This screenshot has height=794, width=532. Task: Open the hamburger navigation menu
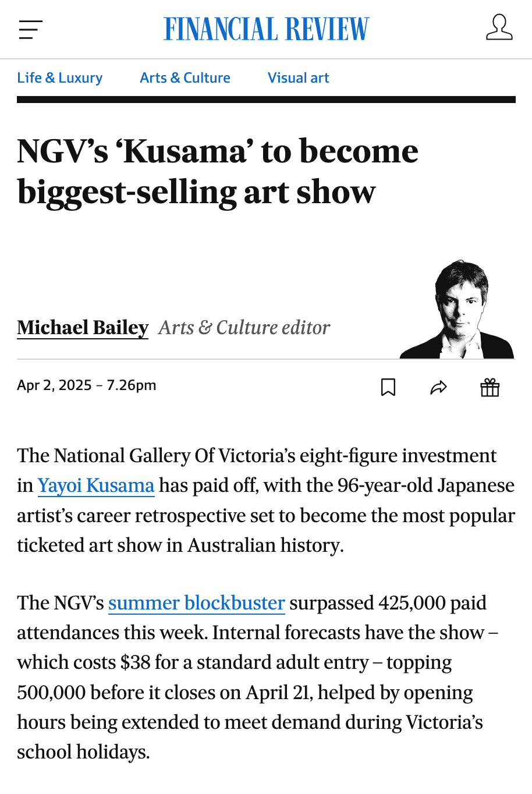tap(30, 30)
